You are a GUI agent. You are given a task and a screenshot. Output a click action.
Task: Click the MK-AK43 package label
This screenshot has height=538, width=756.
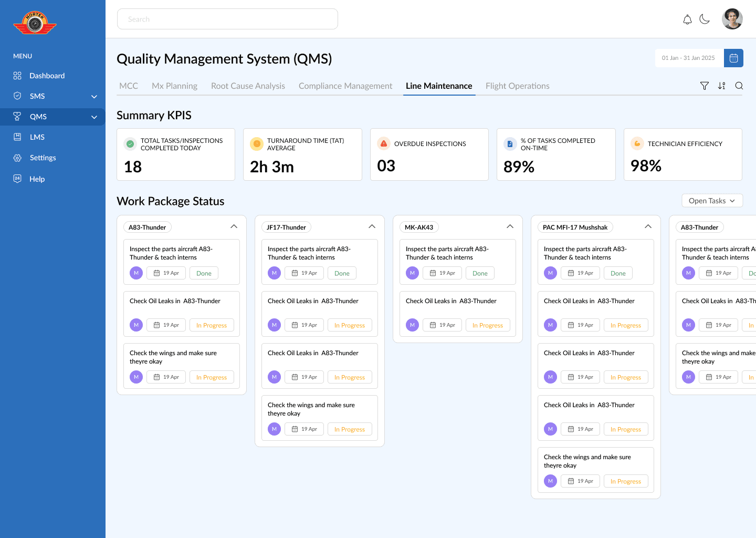tap(419, 227)
